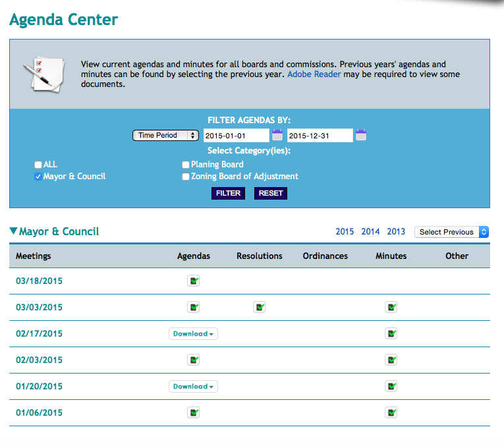Check the ALL category checkbox
The image size is (504, 448).
coord(38,165)
